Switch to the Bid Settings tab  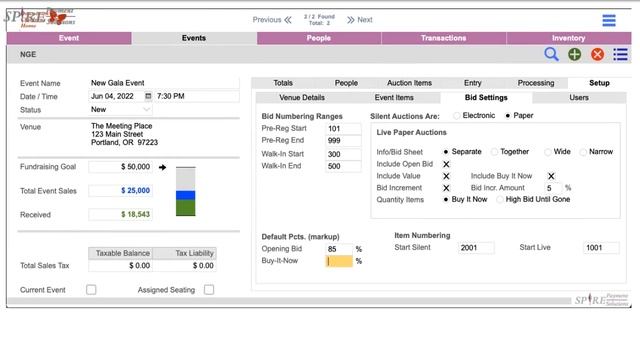pyautogui.click(x=486, y=98)
